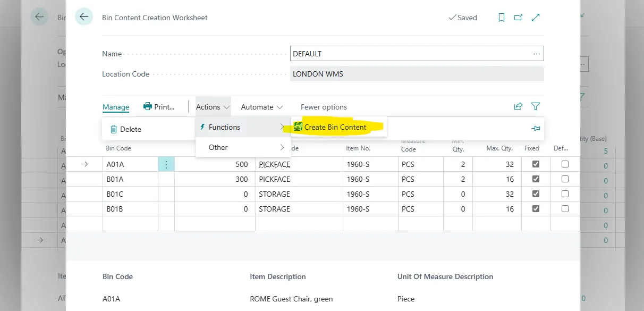
Task: Expand the Automate dropdown menu
Action: (x=262, y=107)
